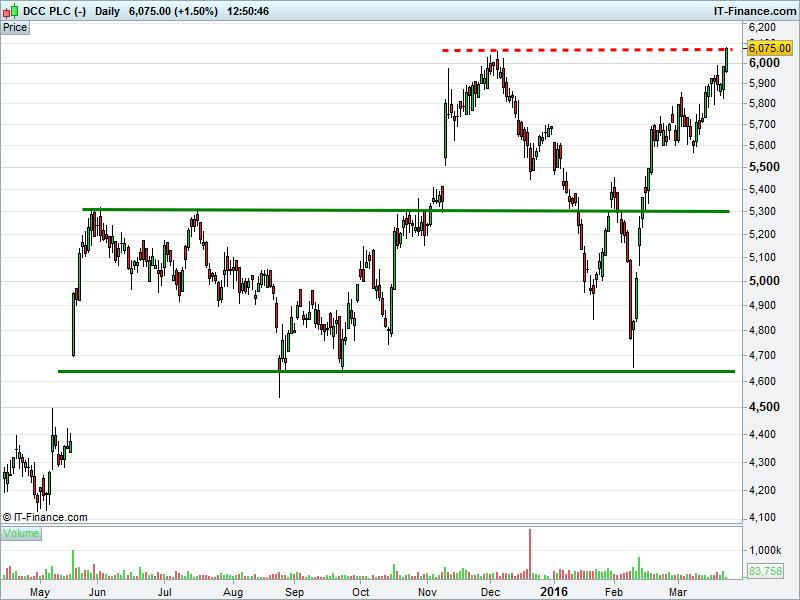
Task: Select the red dashed resistance line
Action: pyautogui.click(x=587, y=50)
